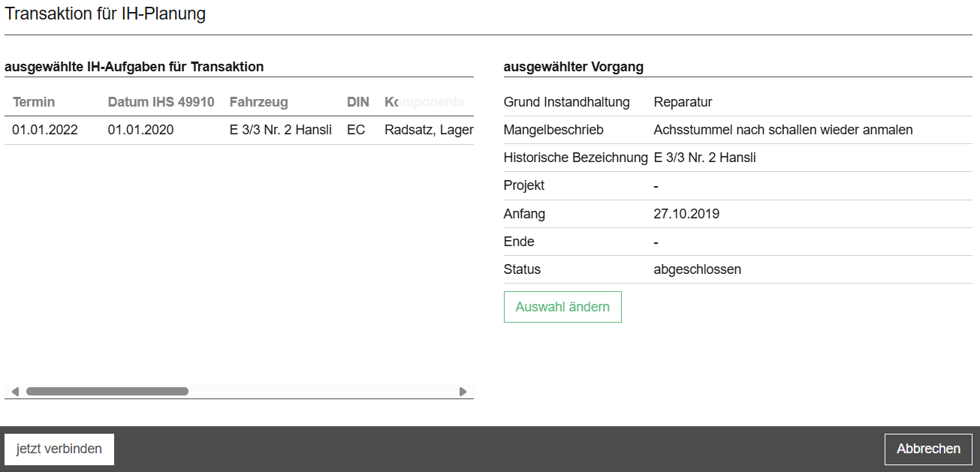Click the 'Radsatz, Lager' component cell
Viewport: 980px width, 472px height.
coord(428,130)
